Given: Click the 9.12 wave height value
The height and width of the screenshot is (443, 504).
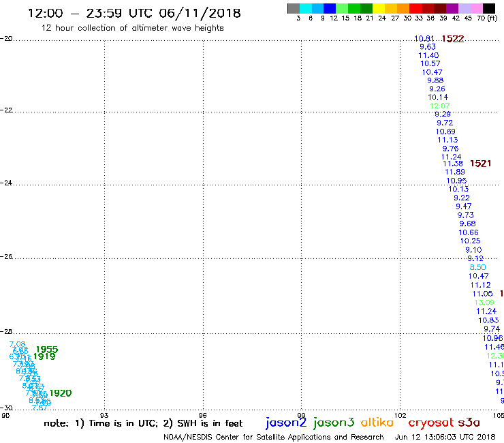Looking at the screenshot, I should (x=475, y=258).
